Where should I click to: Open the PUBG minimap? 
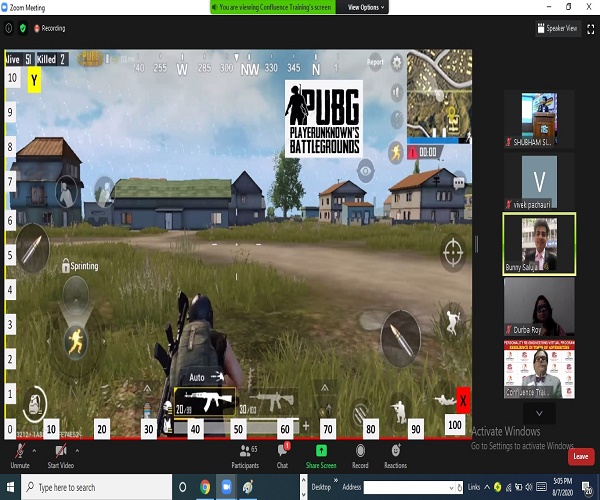(439, 95)
